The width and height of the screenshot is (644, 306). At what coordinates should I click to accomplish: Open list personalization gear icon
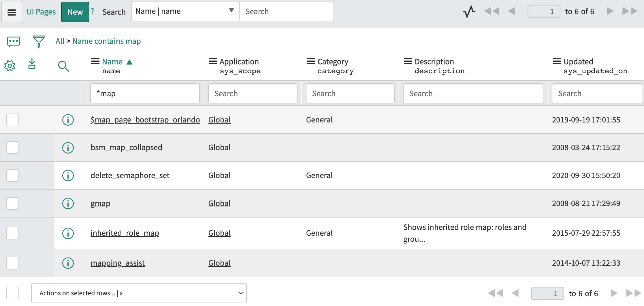pos(10,66)
